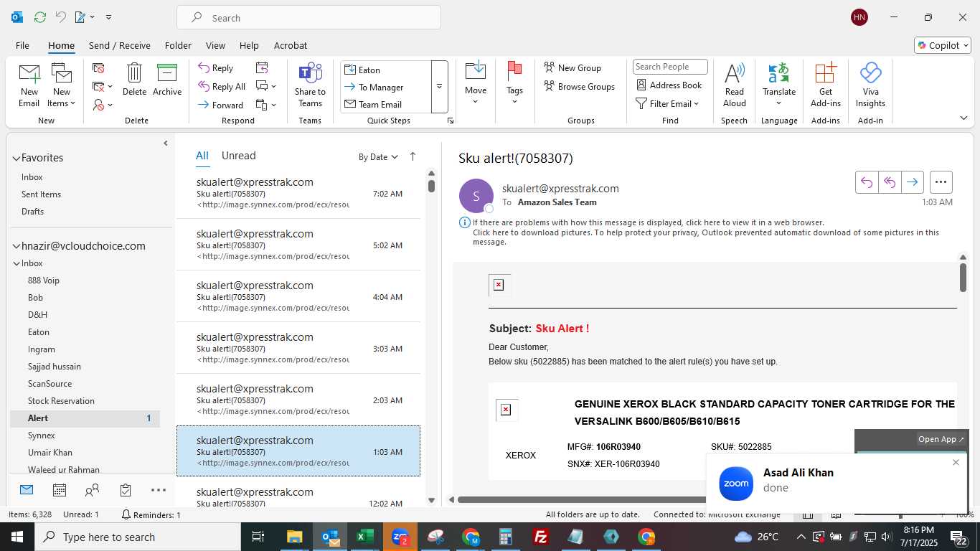Collapse hnazir@vcloudchoice.com account tree

click(17, 246)
